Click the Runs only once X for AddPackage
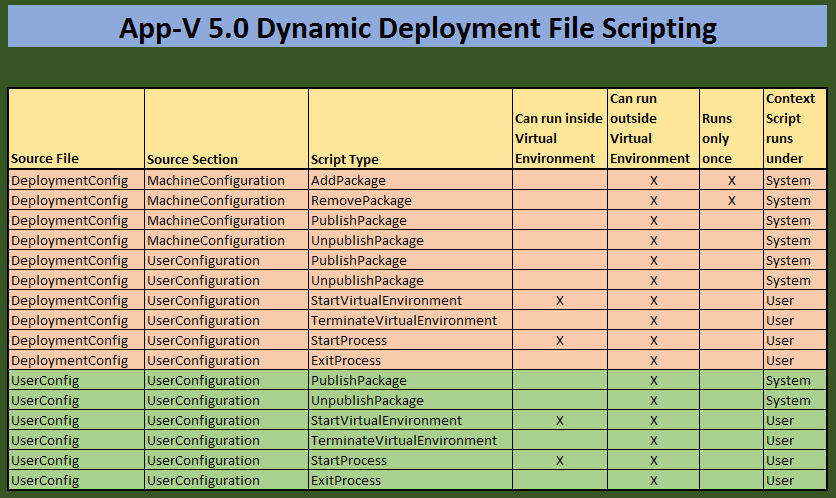 coord(732,181)
